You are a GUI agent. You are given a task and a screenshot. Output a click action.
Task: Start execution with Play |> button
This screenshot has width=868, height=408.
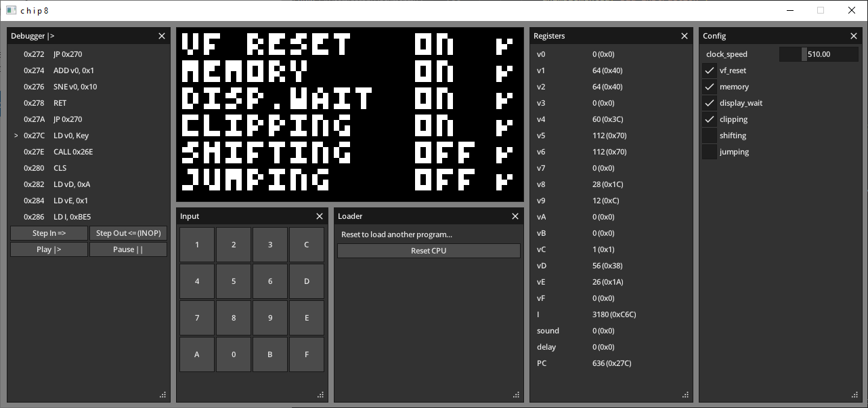pos(49,249)
